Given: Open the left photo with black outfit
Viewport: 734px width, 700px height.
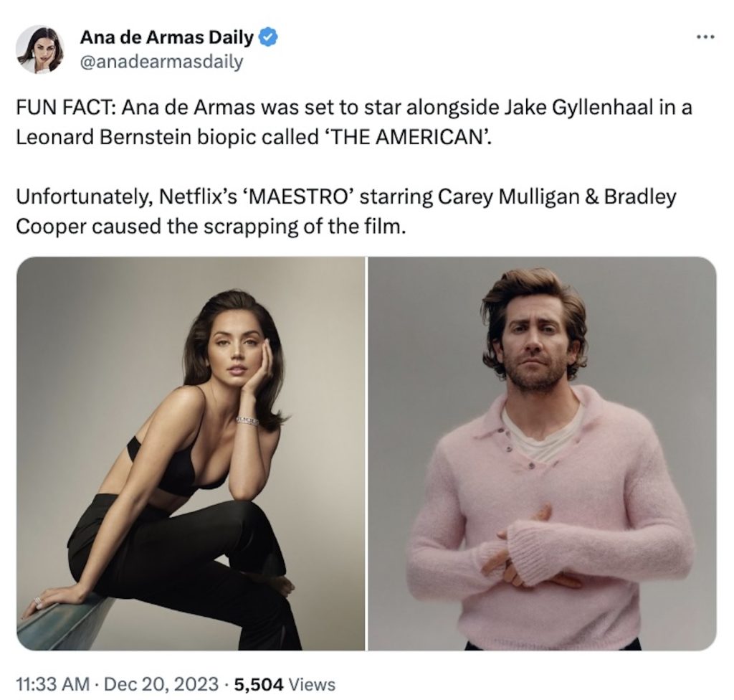Looking at the screenshot, I should tap(191, 453).
